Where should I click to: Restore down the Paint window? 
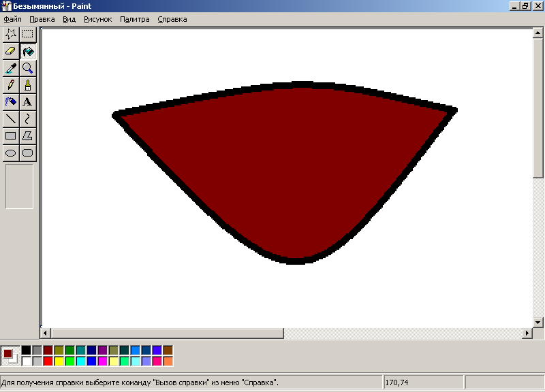click(x=525, y=6)
